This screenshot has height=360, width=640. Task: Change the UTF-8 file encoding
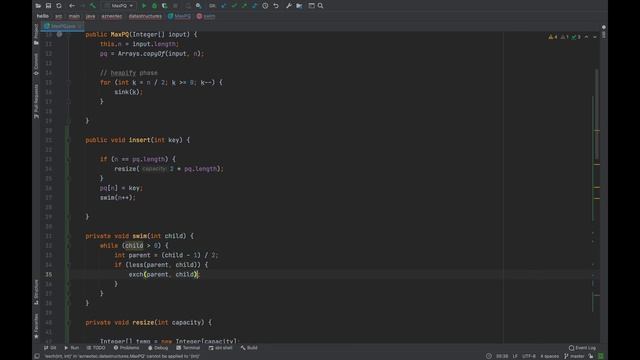coord(529,356)
